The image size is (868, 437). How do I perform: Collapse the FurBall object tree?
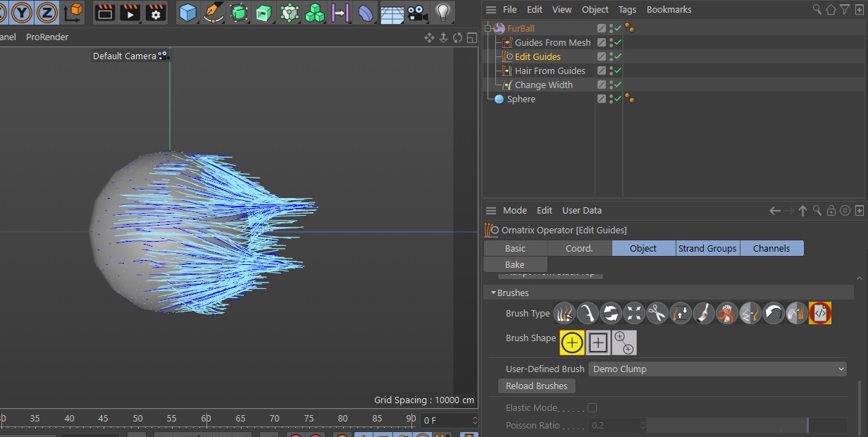(x=488, y=29)
